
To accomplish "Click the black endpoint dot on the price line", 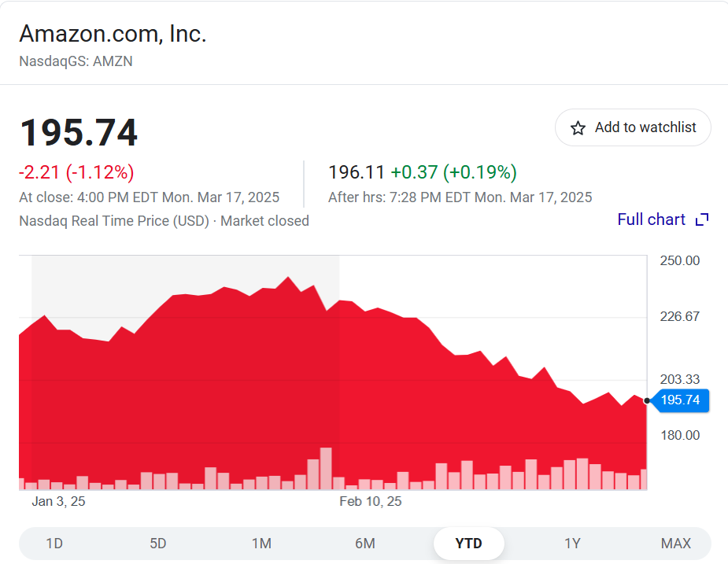I will click(x=647, y=400).
